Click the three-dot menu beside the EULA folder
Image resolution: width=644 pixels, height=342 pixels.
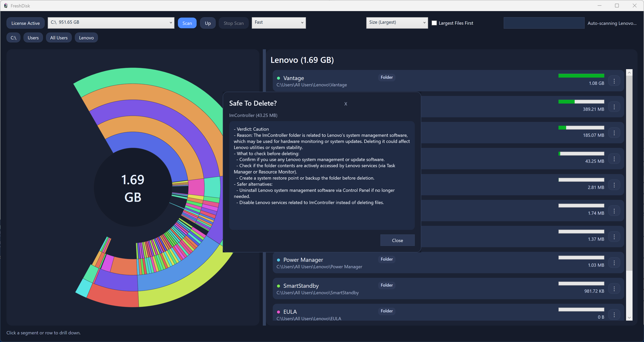[615, 314]
